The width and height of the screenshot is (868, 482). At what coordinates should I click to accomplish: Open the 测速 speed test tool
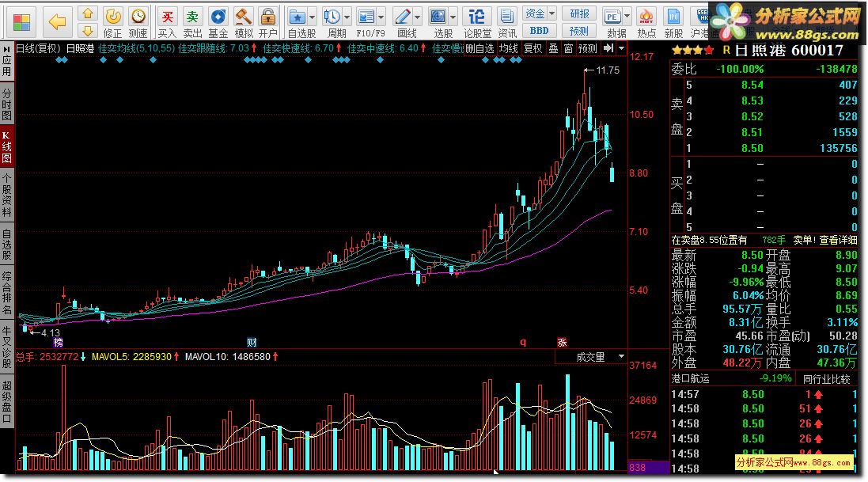[138, 23]
